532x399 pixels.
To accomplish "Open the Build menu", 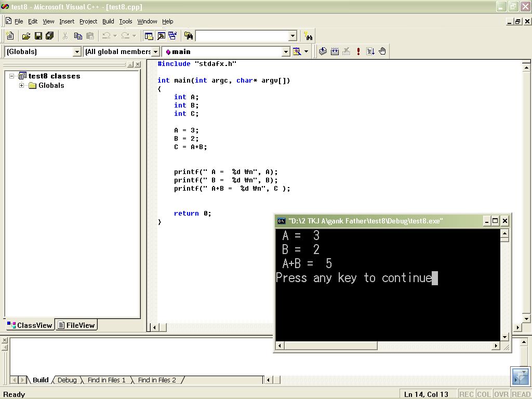I will 108,21.
